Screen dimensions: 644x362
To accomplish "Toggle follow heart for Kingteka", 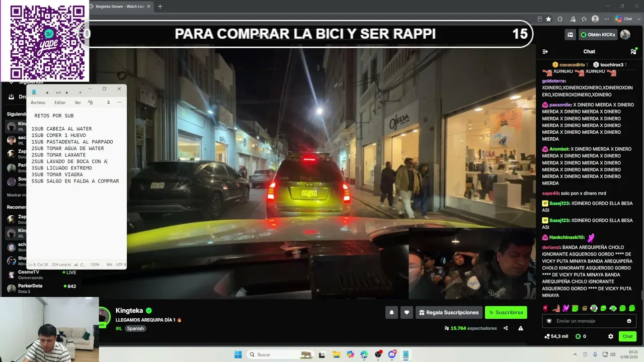I will pos(407,312).
